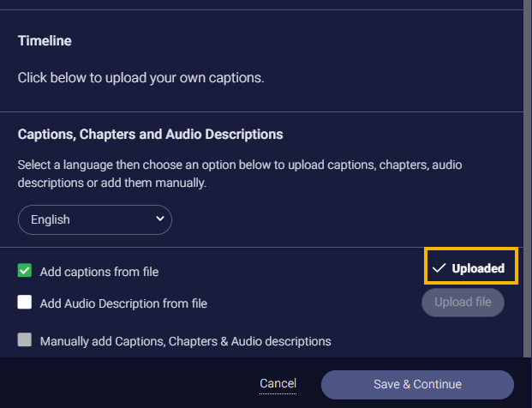
Task: Click the Cancel link
Action: 278,384
